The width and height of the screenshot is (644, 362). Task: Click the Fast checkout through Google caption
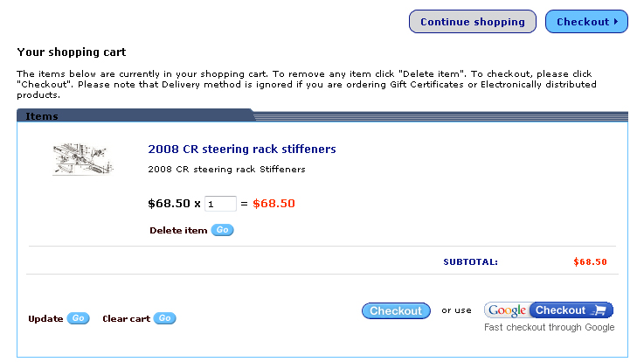pos(550,328)
